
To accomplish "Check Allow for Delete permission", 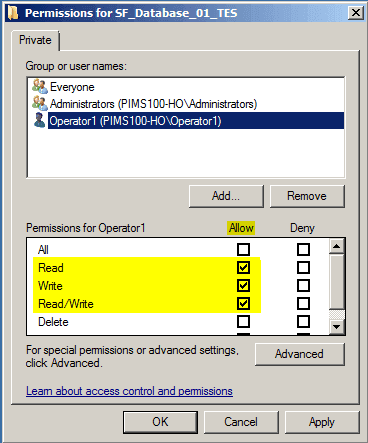I will coord(243,322).
